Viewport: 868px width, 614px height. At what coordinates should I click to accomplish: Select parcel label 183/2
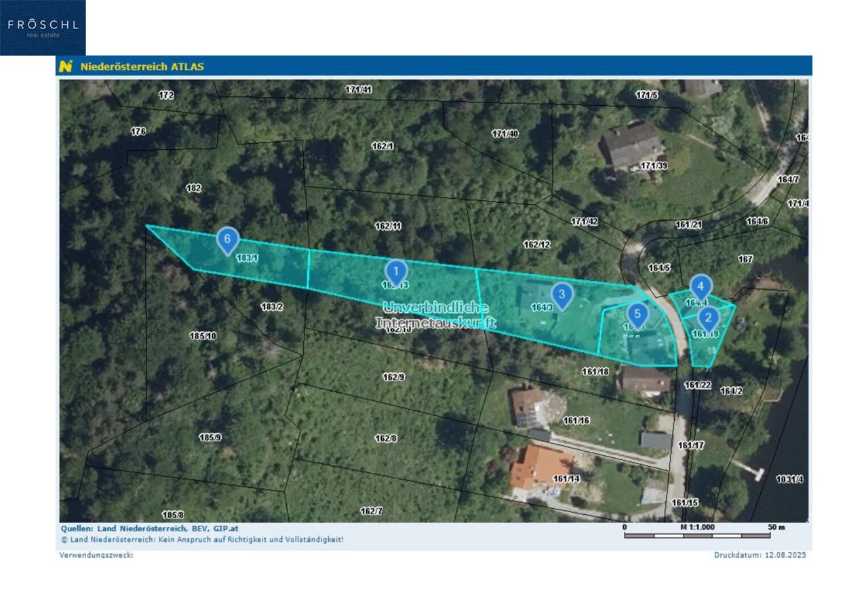(271, 307)
